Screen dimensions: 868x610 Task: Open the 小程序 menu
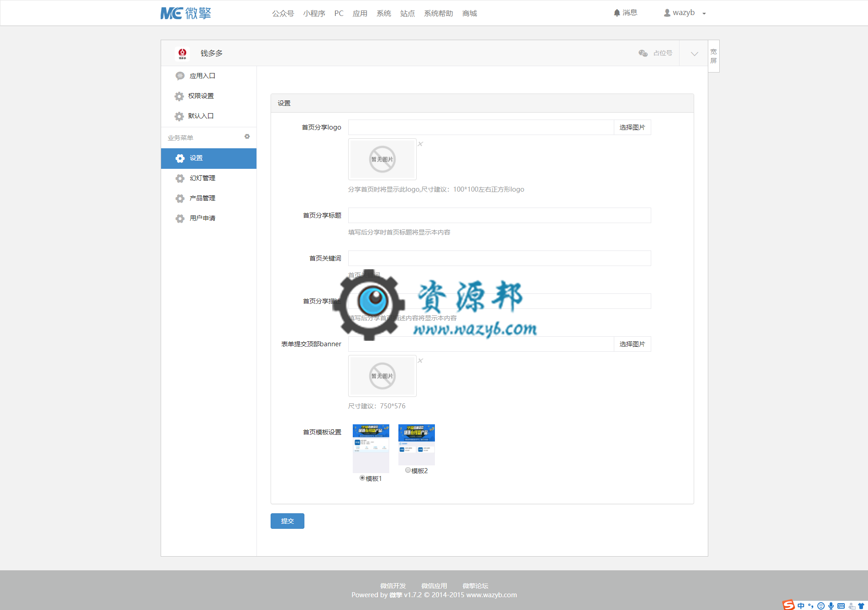(314, 13)
